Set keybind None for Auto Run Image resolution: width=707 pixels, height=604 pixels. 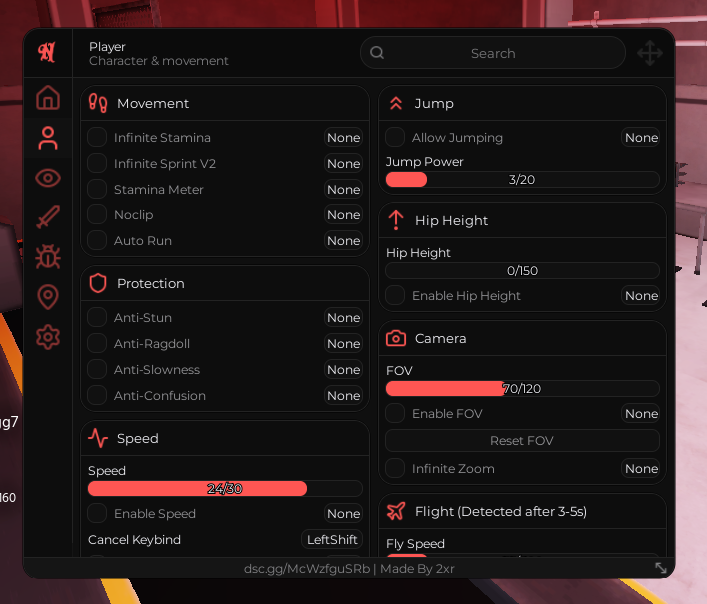pos(344,241)
